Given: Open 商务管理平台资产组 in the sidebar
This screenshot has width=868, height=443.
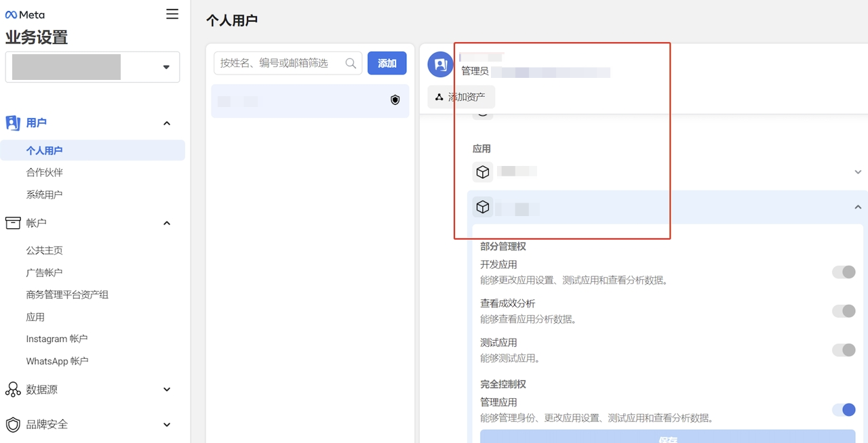Looking at the screenshot, I should click(x=67, y=295).
